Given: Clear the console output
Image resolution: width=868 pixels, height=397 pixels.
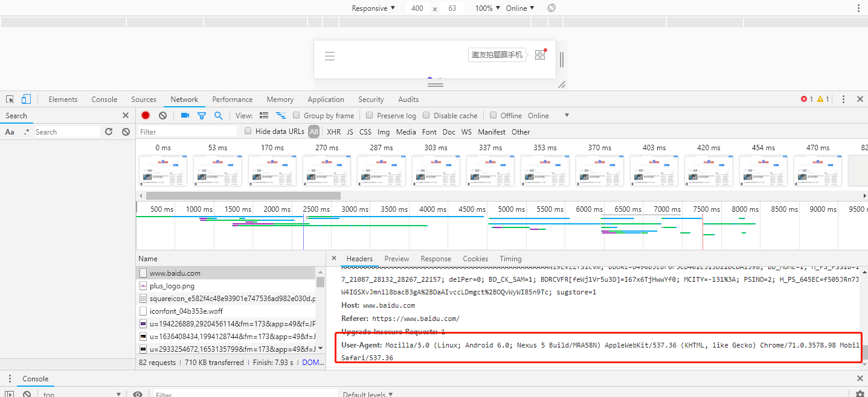Looking at the screenshot, I should 27,395.
